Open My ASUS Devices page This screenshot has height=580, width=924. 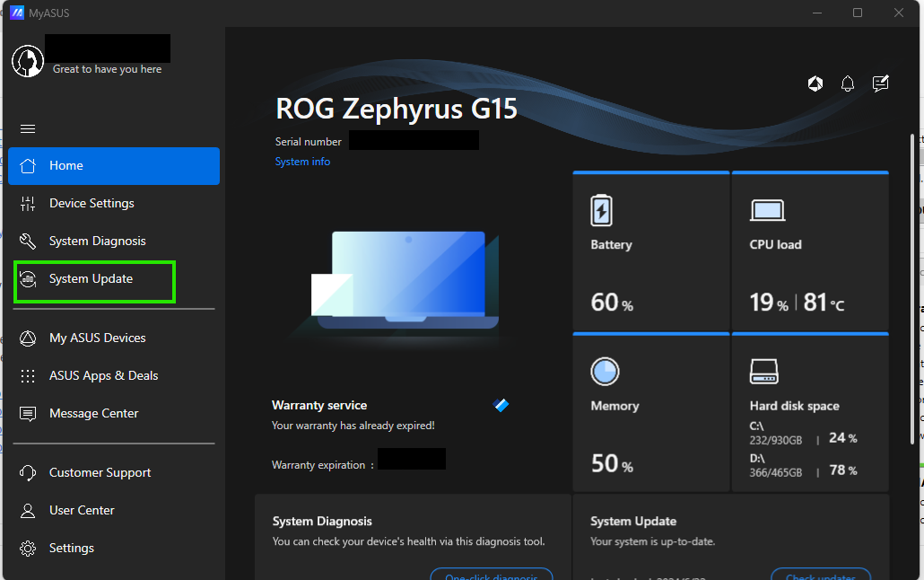(114, 338)
